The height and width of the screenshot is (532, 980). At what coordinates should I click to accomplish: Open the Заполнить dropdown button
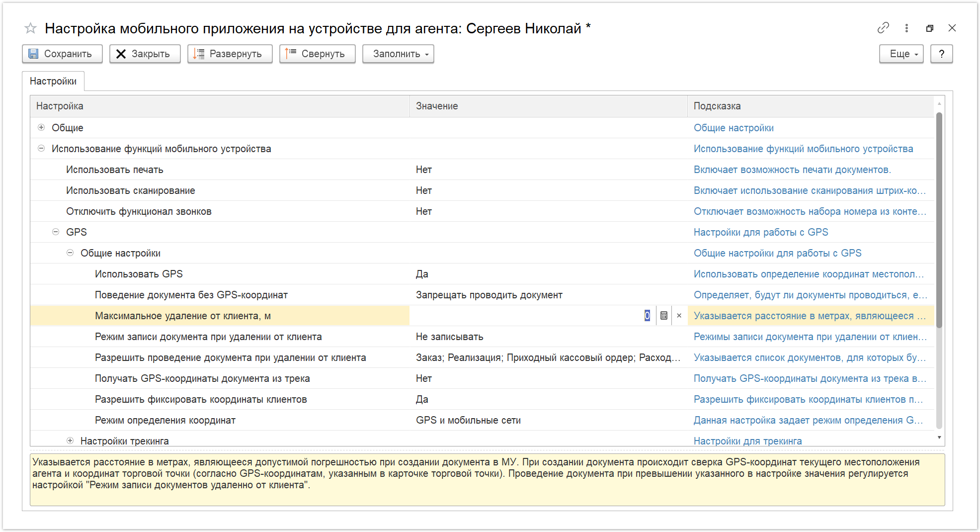(398, 54)
